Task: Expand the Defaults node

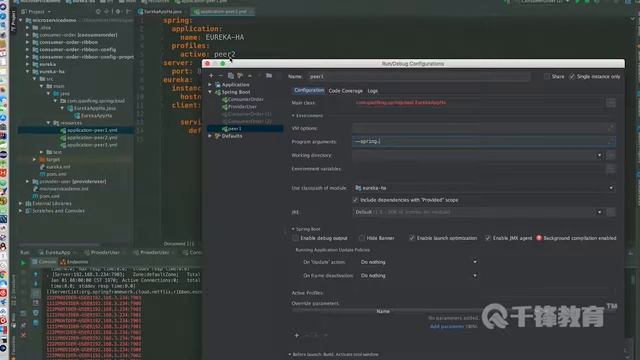Action: tap(210, 136)
